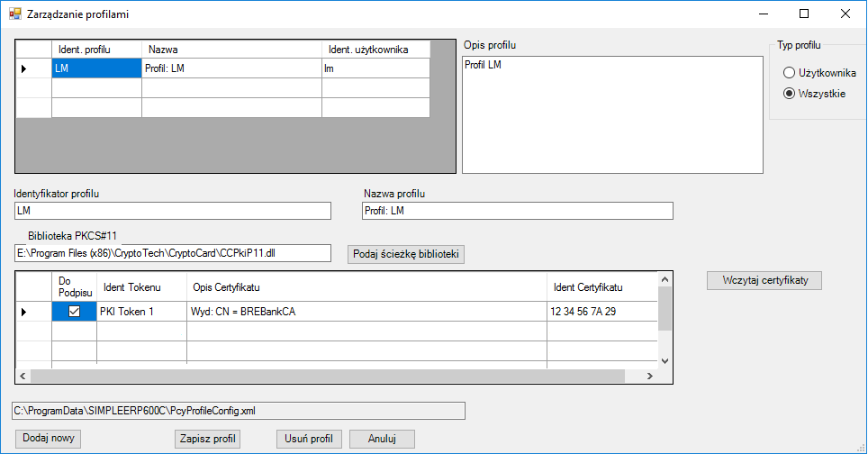Cancel with the Anuluj button
Screen dimensions: 868x454
[x=382, y=439]
